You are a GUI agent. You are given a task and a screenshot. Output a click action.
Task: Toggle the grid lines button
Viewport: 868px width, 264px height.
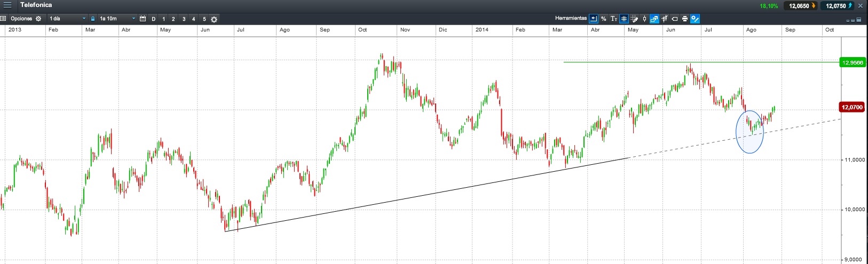click(624, 19)
